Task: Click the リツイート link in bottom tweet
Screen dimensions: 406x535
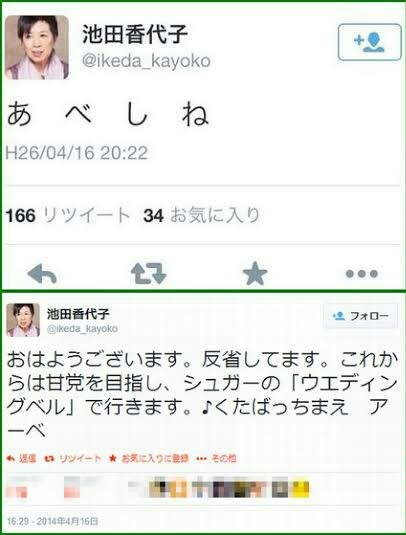Action: point(73,459)
